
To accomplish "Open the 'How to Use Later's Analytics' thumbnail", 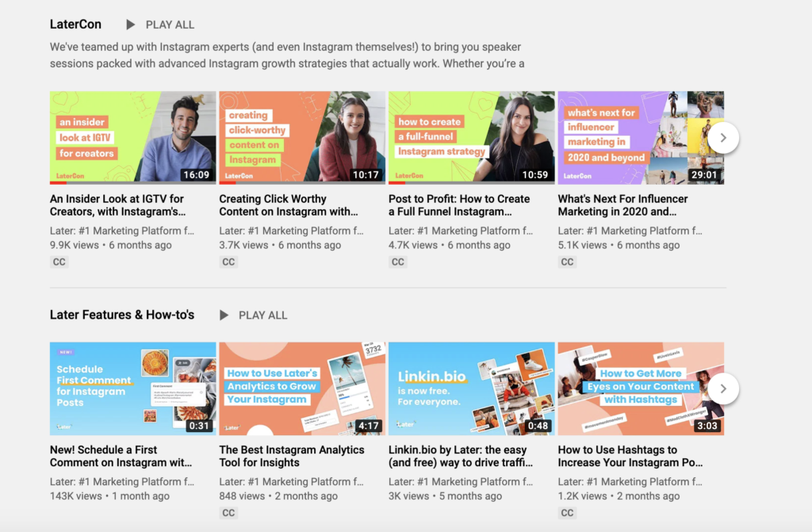I will [302, 388].
